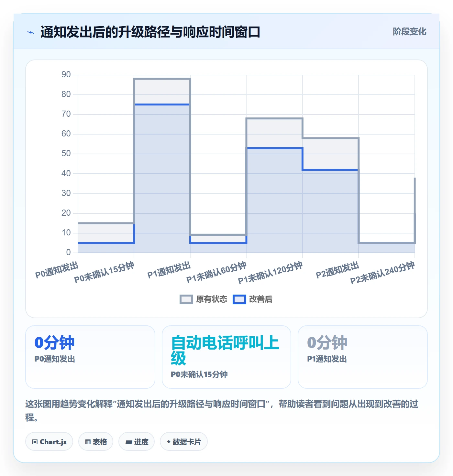Click the P1通知发出 x-axis label
The width and height of the screenshot is (453, 476).
point(169,270)
